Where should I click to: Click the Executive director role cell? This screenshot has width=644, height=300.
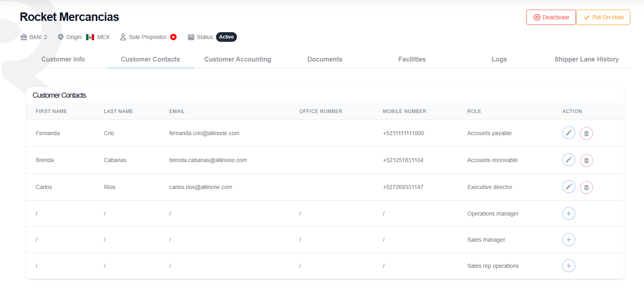(490, 187)
